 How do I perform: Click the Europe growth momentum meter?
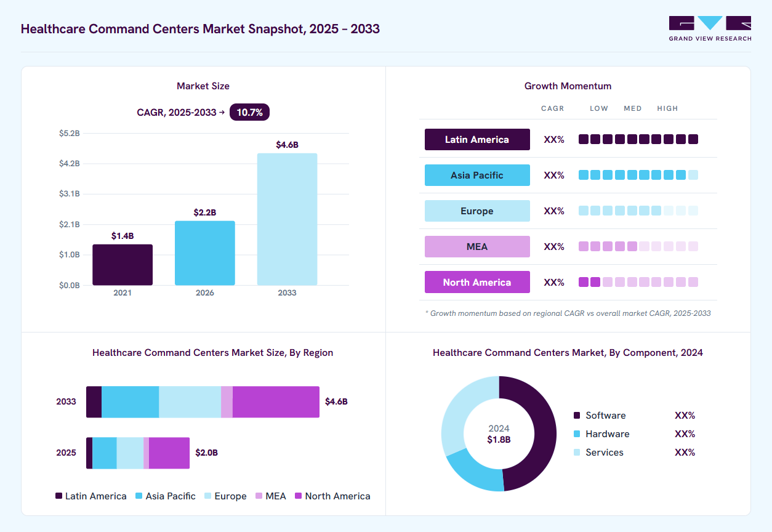[638, 211]
